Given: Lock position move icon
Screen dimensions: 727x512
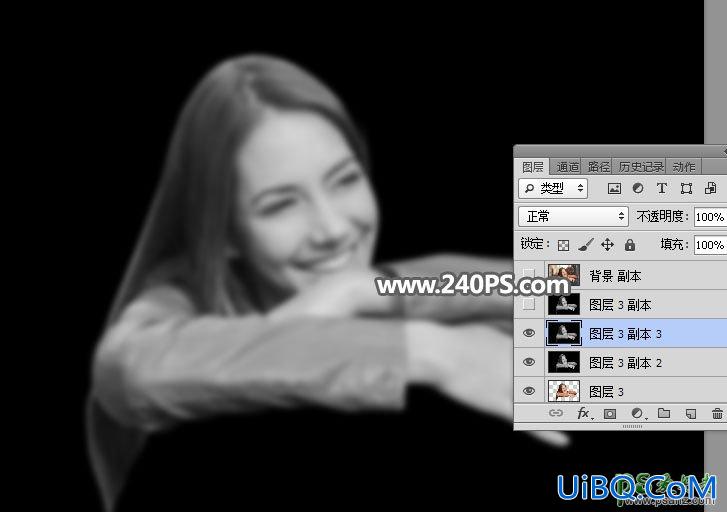Looking at the screenshot, I should point(607,244).
